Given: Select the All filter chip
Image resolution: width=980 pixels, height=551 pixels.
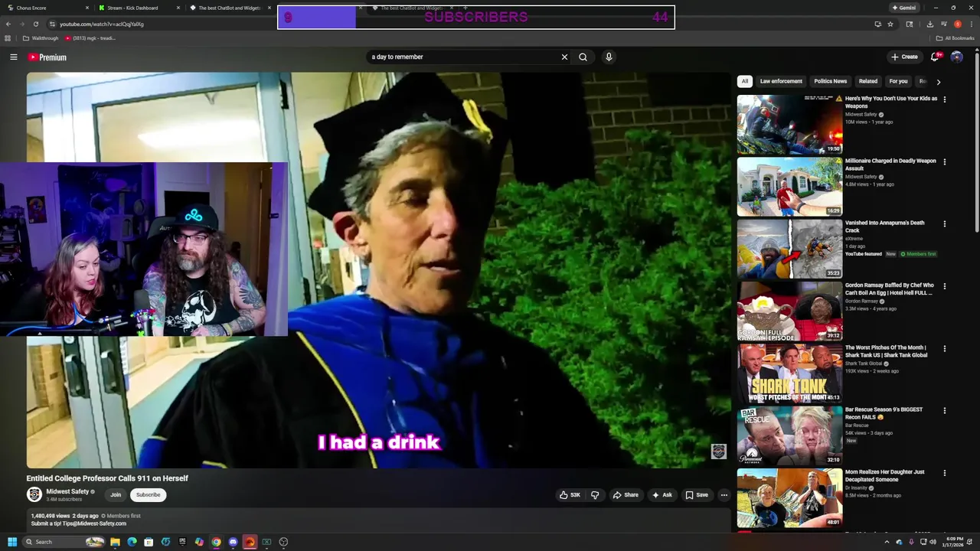Looking at the screenshot, I should tap(744, 81).
